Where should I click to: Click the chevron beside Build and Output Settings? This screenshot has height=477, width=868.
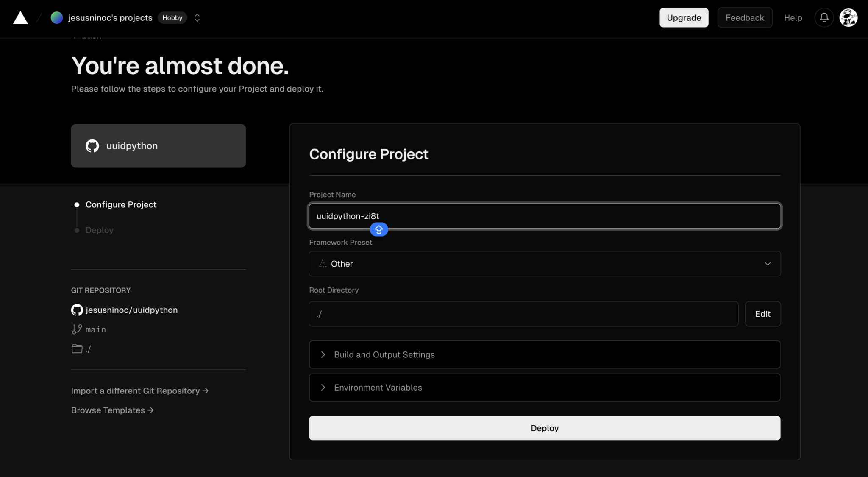323,354
